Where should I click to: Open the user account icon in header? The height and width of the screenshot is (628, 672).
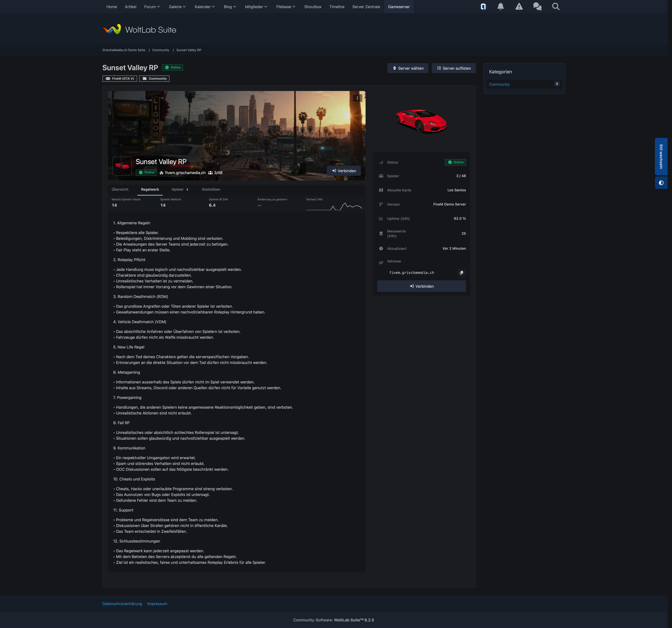[483, 6]
